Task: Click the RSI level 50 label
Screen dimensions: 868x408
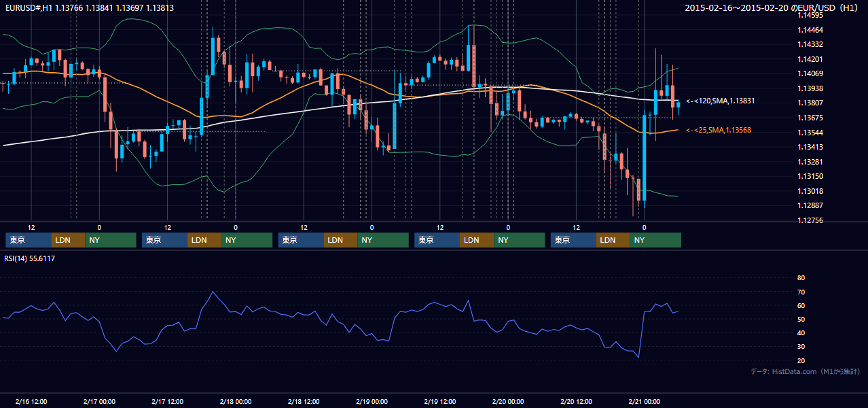Action: point(801,319)
